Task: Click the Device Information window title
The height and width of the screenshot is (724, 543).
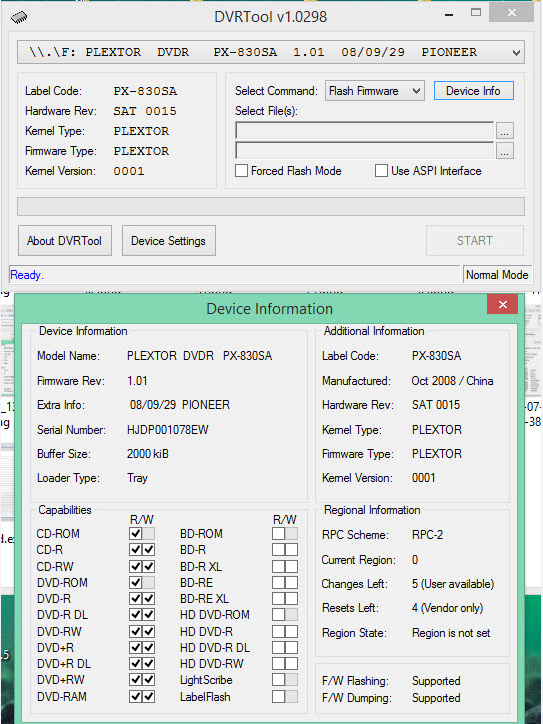Action: coord(270,309)
